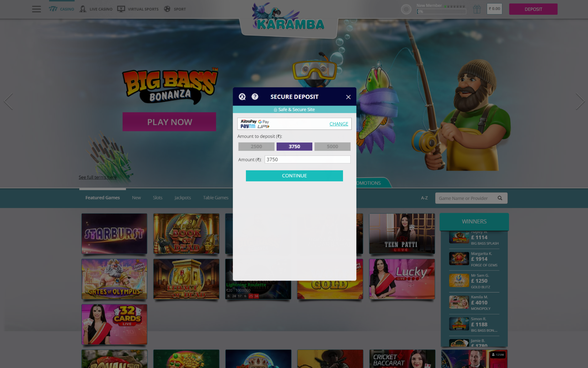Click search game name or provider bar

[466, 197]
